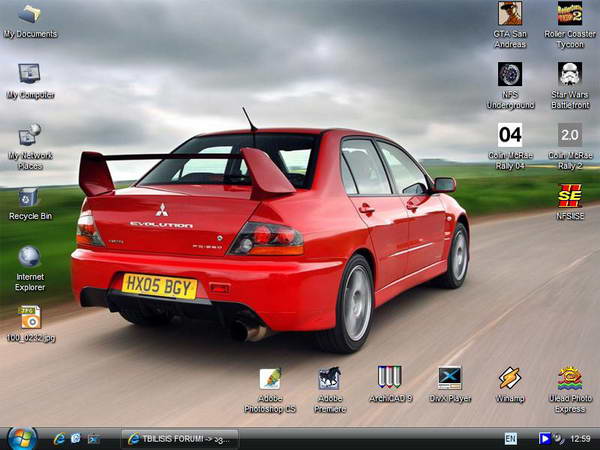Switch to TBILISIS FORUM taskbar window
This screenshot has width=600, height=450.
tap(180, 439)
